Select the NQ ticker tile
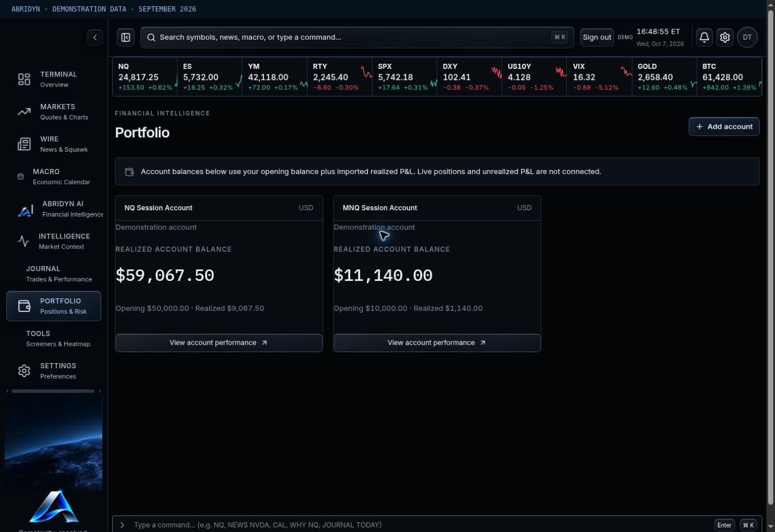Screen dimensions: 775x532 point(145,77)
